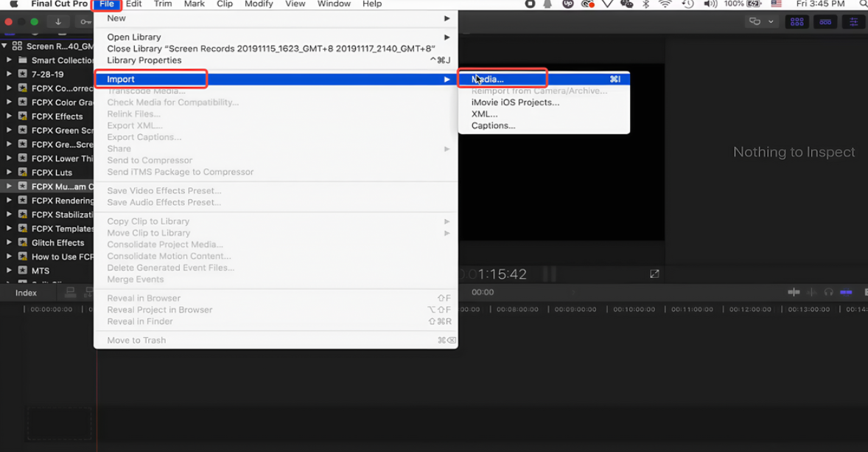Click the Index button in timeline
This screenshot has width=868, height=452.
(26, 293)
